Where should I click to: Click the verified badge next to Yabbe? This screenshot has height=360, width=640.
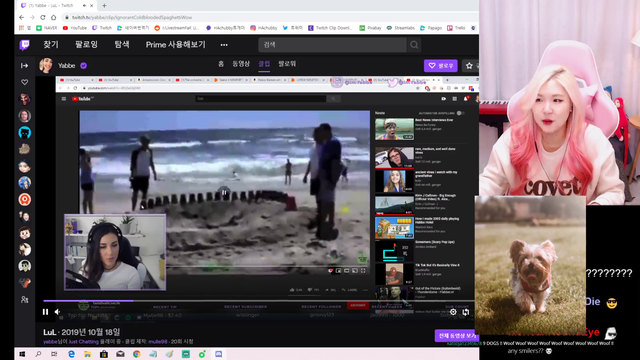click(84, 66)
